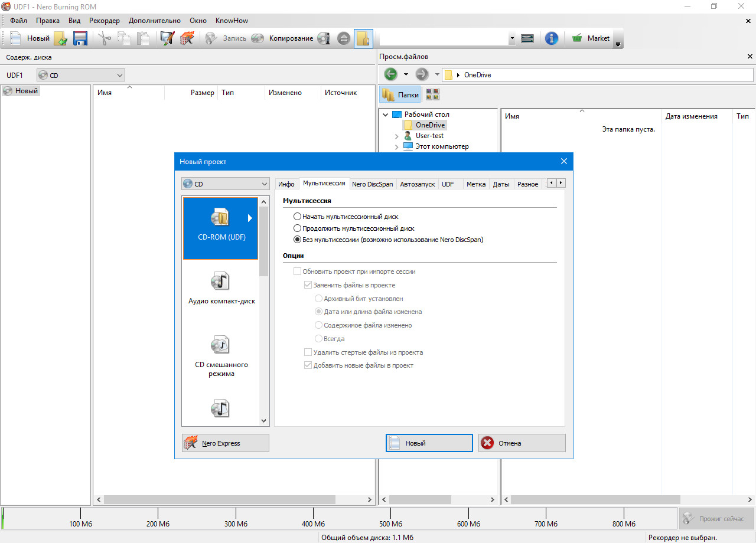756x543 pixels.
Task: Toggle the file browser folder toolbar icon
Action: click(363, 38)
